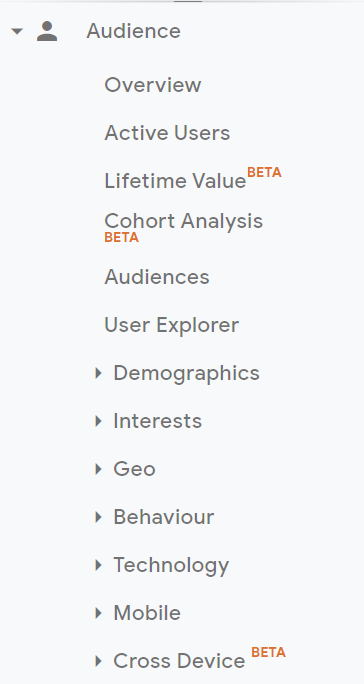Go to Audiences report
364x684 pixels.
(x=157, y=277)
